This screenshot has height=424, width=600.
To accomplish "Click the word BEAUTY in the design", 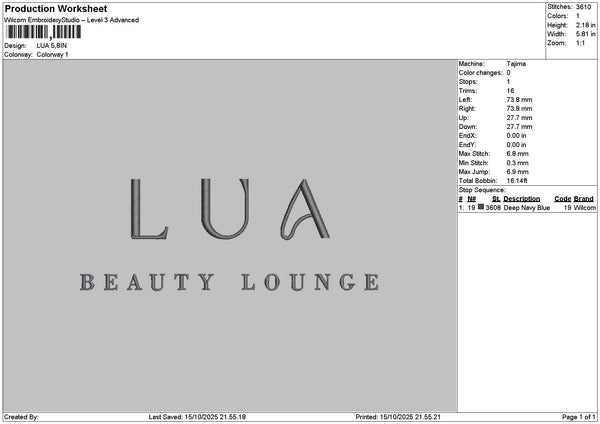I will click(x=147, y=282).
